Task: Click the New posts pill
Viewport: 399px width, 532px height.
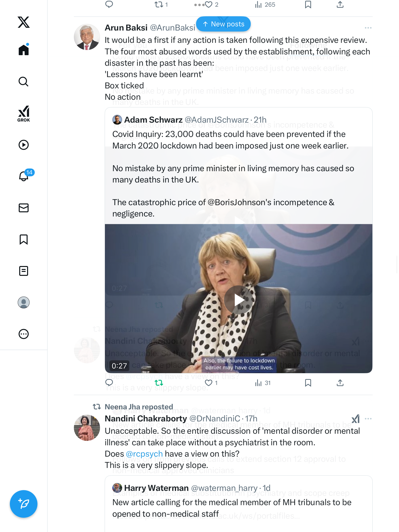Action: [x=223, y=24]
